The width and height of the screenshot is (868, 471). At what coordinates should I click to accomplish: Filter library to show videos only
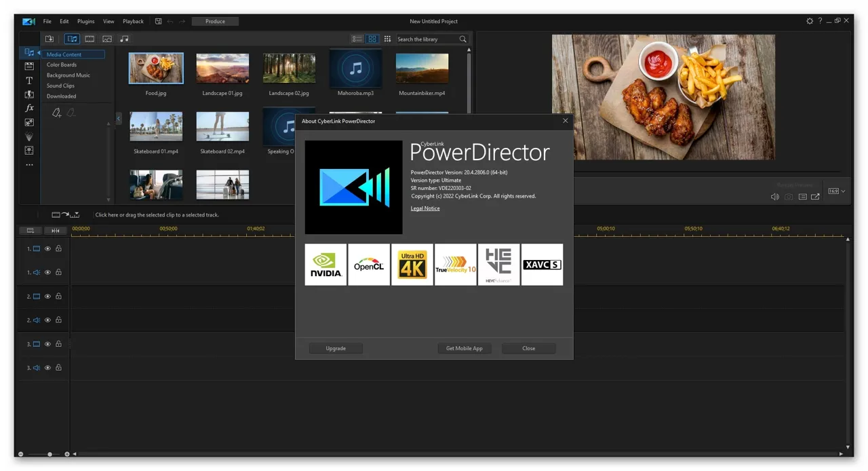tap(90, 39)
